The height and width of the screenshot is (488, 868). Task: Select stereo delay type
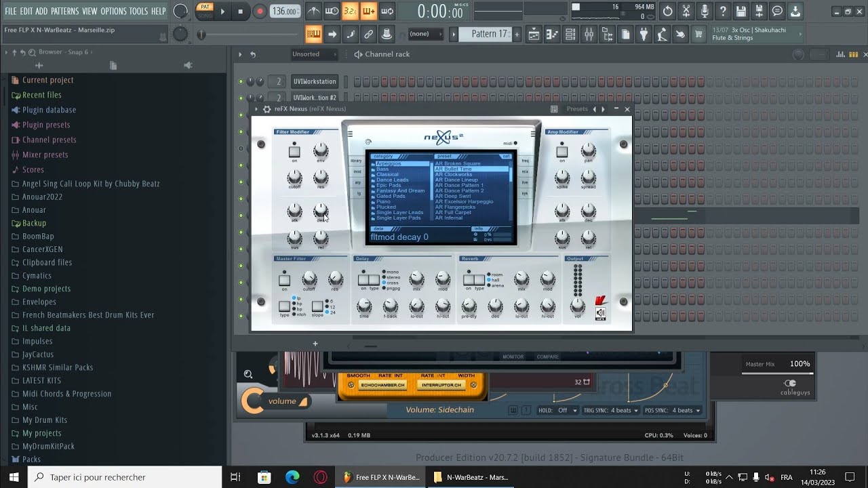pyautogui.click(x=390, y=277)
